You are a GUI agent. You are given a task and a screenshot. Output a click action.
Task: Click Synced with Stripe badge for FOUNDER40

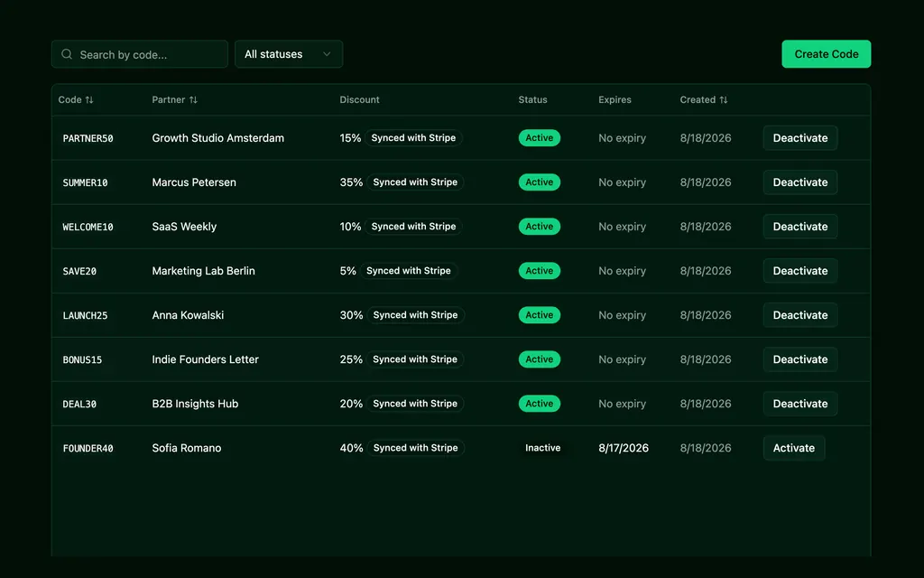(415, 448)
